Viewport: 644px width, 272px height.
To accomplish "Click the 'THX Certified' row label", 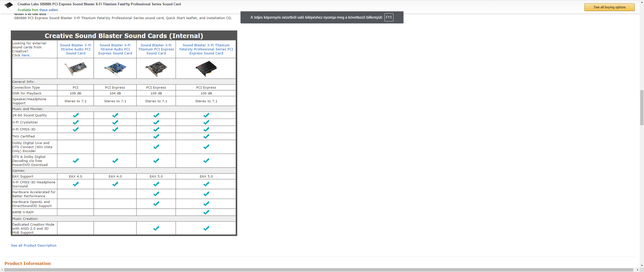I will (x=23, y=136).
